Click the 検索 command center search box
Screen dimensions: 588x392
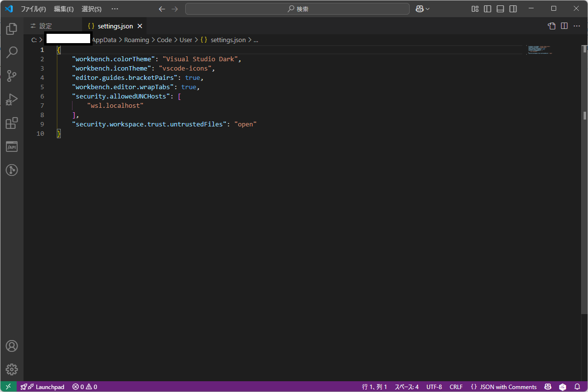pyautogui.click(x=297, y=9)
